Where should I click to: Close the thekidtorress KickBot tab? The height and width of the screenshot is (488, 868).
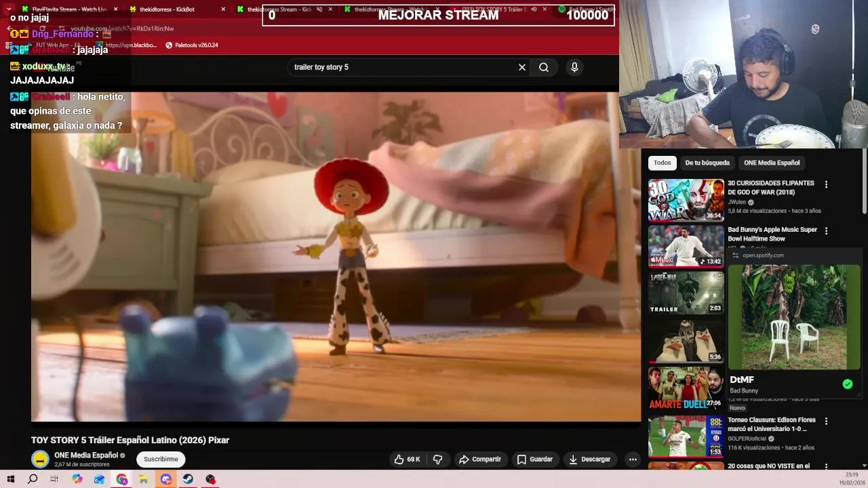(x=223, y=9)
